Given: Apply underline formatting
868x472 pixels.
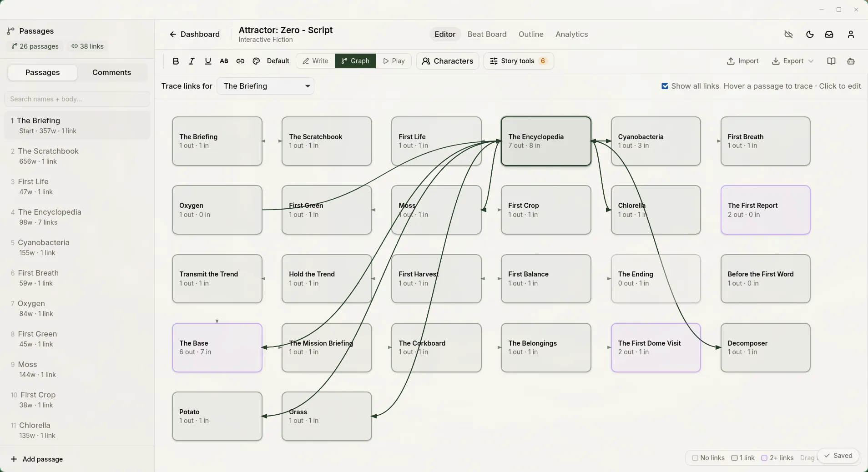Looking at the screenshot, I should [x=208, y=61].
